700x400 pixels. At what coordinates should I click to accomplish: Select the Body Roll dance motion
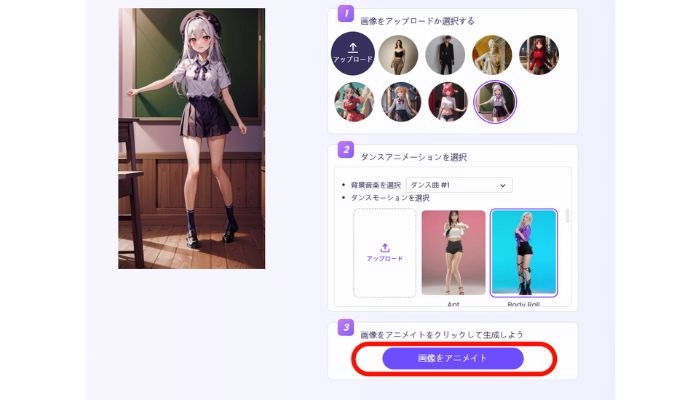[x=523, y=252]
